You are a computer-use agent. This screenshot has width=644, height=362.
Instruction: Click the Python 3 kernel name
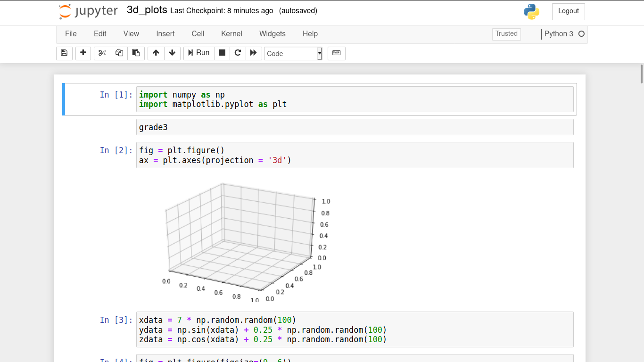tap(559, 34)
